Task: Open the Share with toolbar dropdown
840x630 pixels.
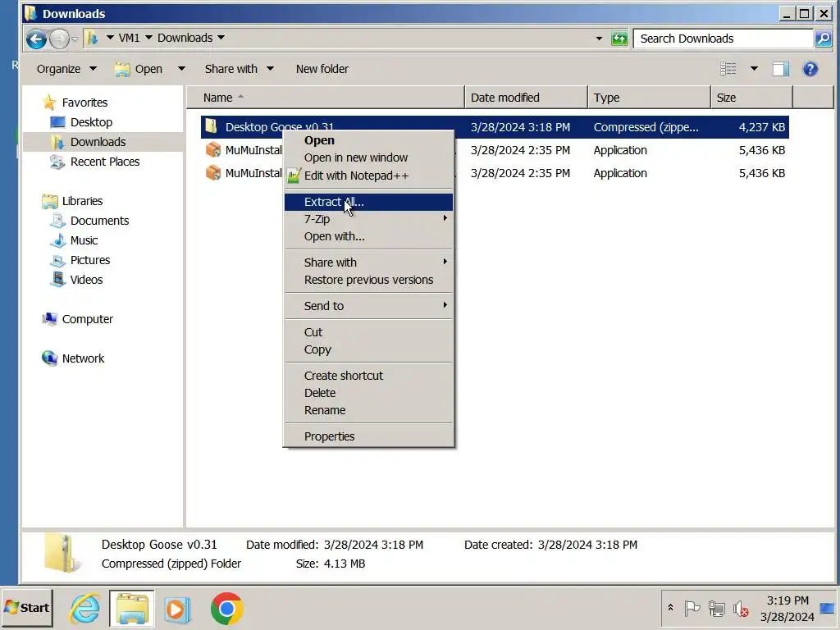Action: [239, 69]
